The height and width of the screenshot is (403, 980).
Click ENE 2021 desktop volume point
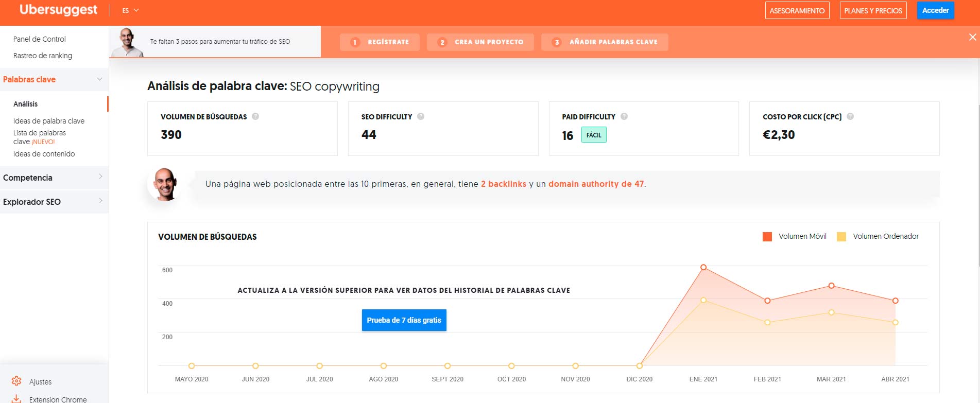tap(703, 300)
